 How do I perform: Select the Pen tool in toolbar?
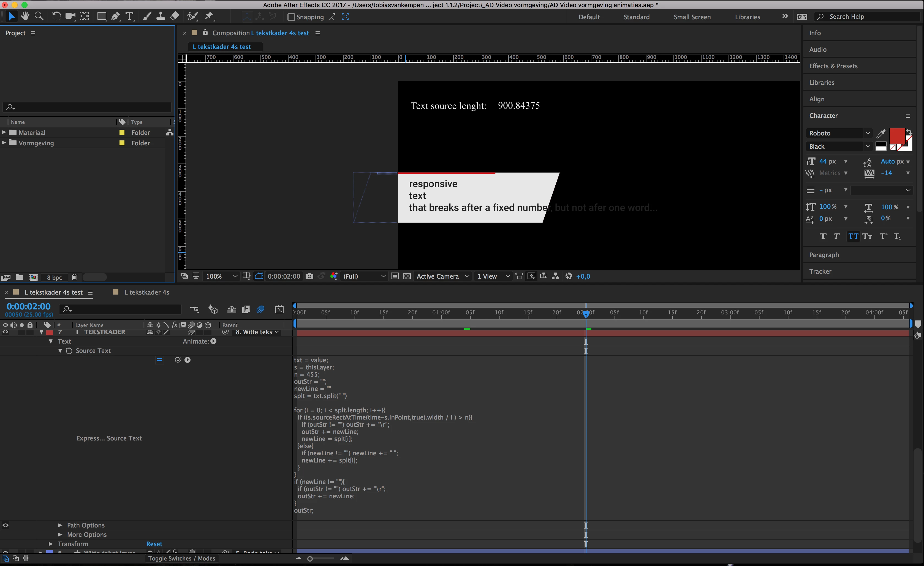(116, 17)
